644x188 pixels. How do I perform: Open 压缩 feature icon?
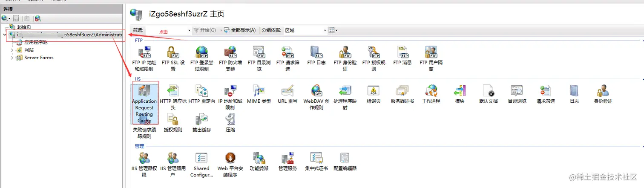pos(230,123)
